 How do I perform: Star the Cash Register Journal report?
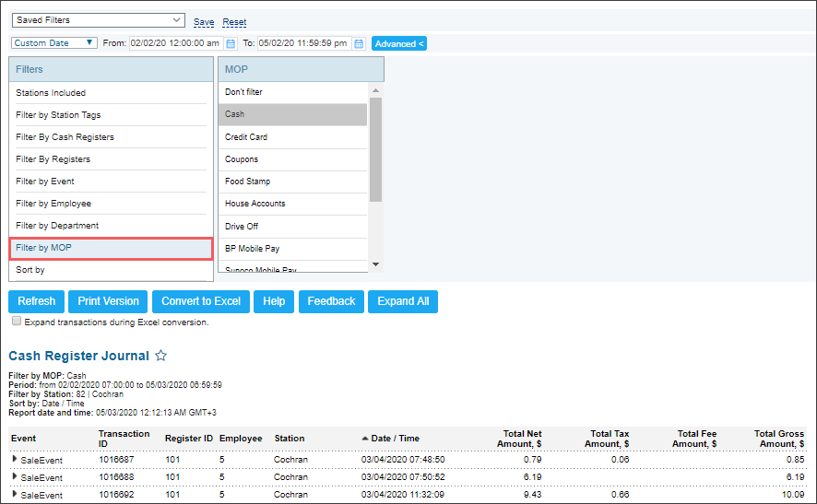(161, 356)
